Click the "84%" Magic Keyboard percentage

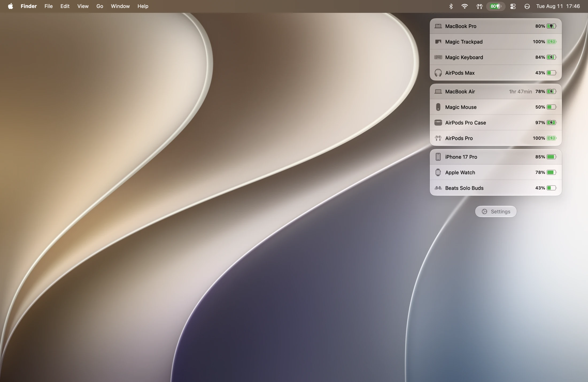pos(540,57)
